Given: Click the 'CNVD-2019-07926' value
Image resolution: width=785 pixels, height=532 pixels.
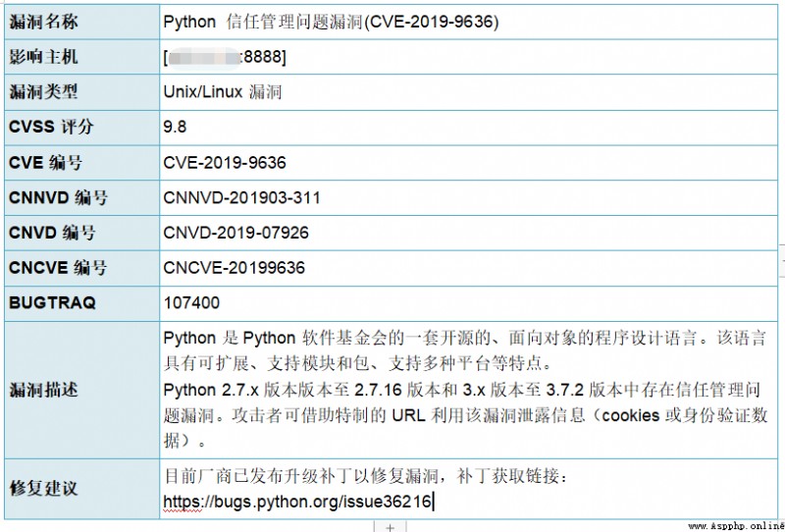Looking at the screenshot, I should click(x=235, y=233).
